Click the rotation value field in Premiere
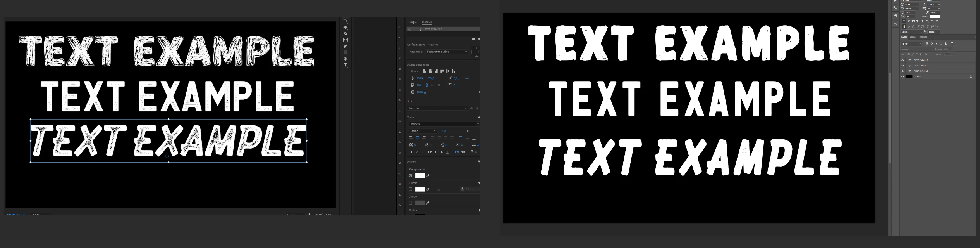The image size is (980, 248). pos(454,85)
